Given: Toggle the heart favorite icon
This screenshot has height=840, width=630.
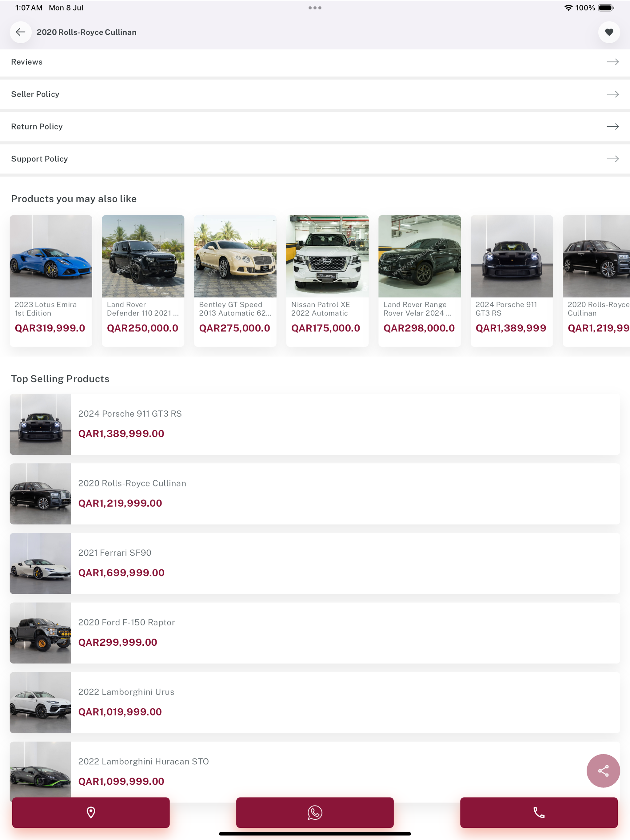Looking at the screenshot, I should click(609, 32).
